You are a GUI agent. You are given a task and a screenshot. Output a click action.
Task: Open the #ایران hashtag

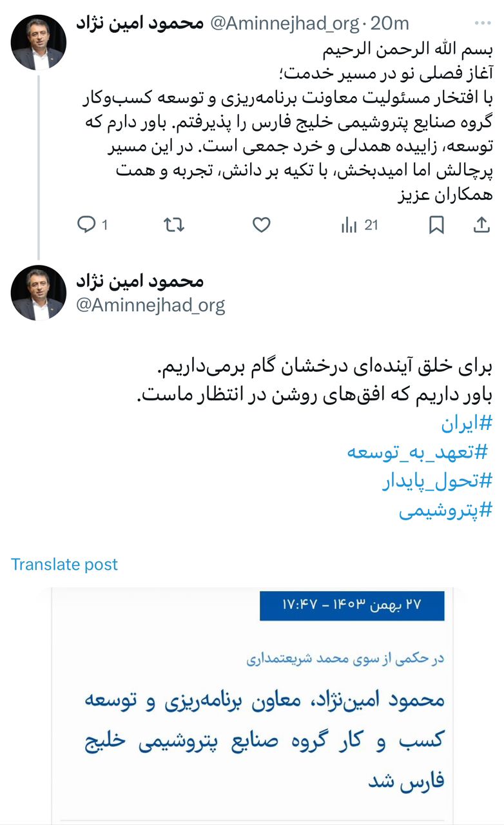467,423
